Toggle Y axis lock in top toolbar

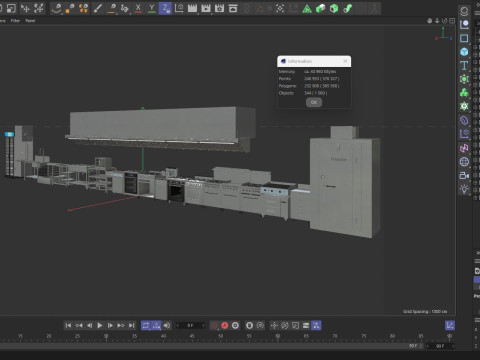[152, 8]
